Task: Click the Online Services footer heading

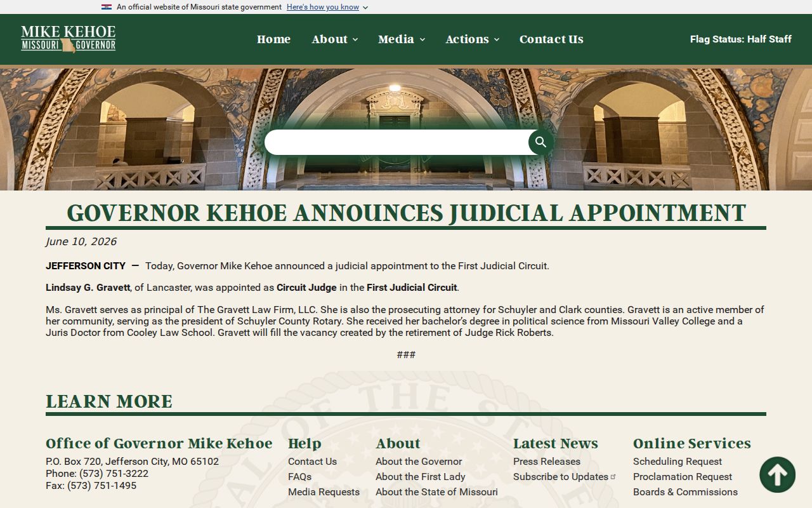Action: coord(692,443)
